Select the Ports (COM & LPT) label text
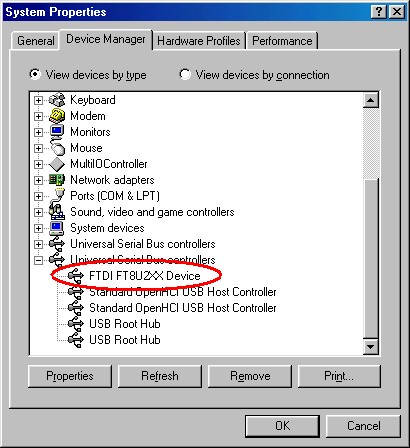 (x=115, y=196)
